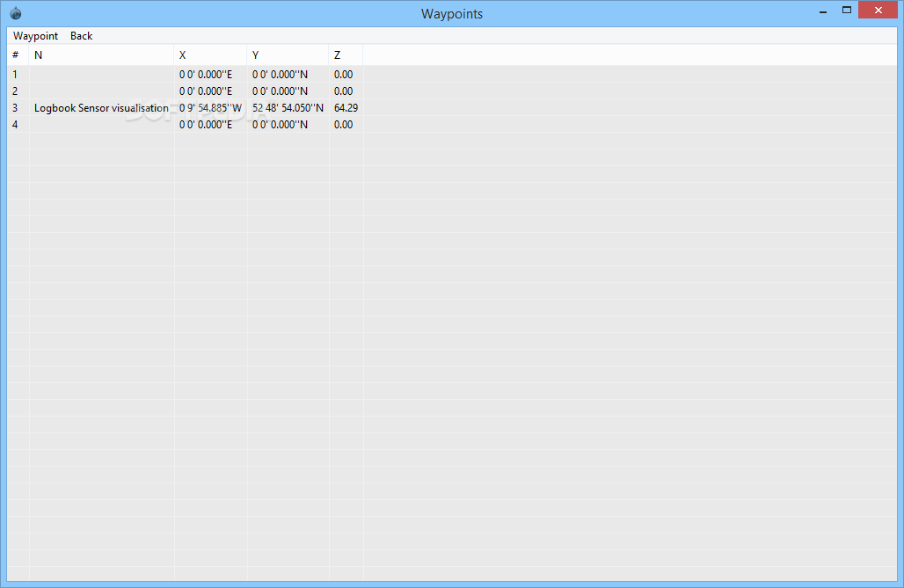This screenshot has height=588, width=904.
Task: Click the Z column header
Action: click(346, 55)
